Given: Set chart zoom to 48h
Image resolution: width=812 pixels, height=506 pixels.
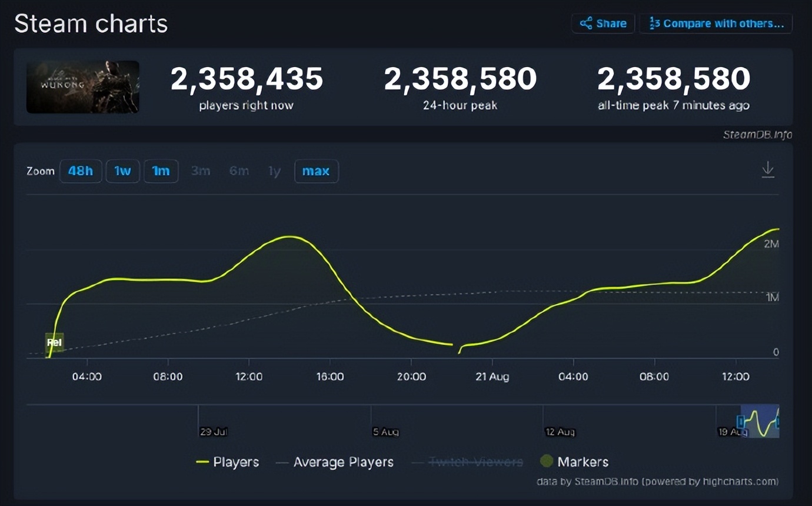Looking at the screenshot, I should [x=81, y=171].
